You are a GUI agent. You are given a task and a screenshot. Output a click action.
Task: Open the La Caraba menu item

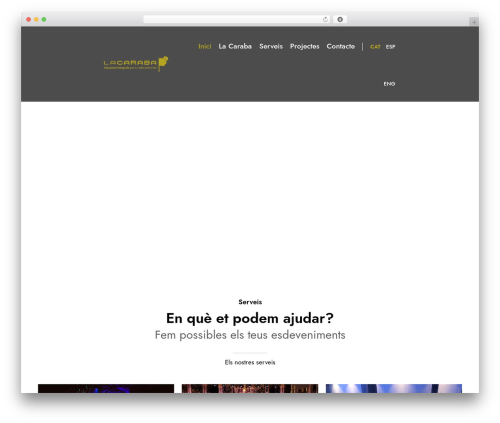[x=235, y=46]
